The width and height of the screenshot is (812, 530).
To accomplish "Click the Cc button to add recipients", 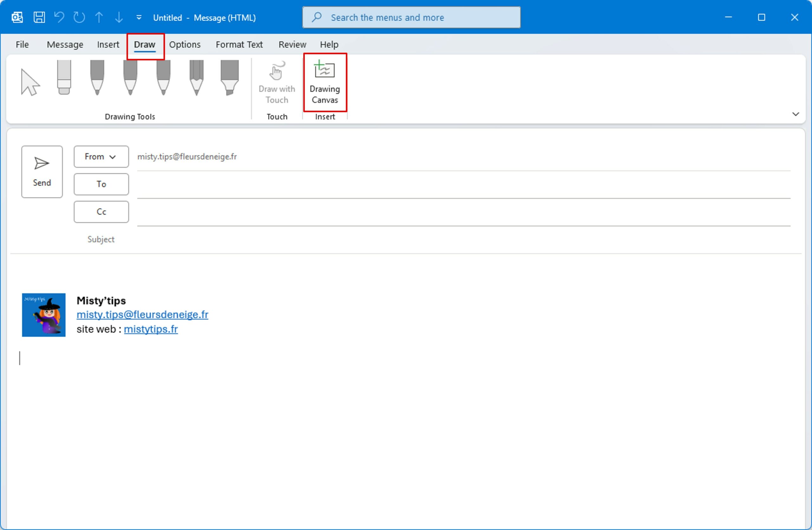I will pos(101,212).
